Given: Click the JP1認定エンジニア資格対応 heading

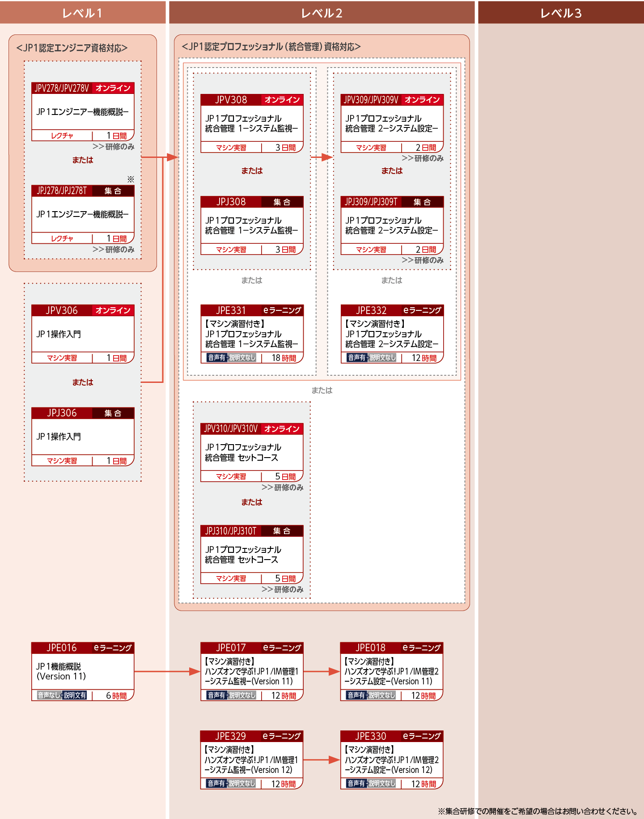Looking at the screenshot, I should click(x=72, y=48).
